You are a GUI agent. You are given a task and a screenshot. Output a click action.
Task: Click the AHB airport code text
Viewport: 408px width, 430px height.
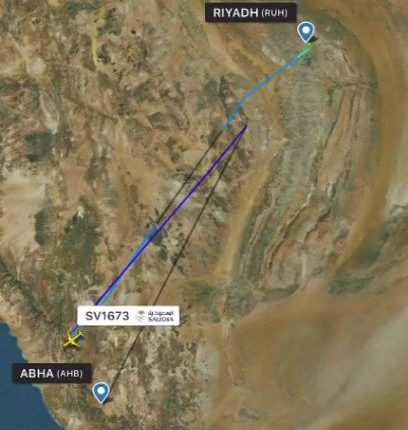(70, 373)
